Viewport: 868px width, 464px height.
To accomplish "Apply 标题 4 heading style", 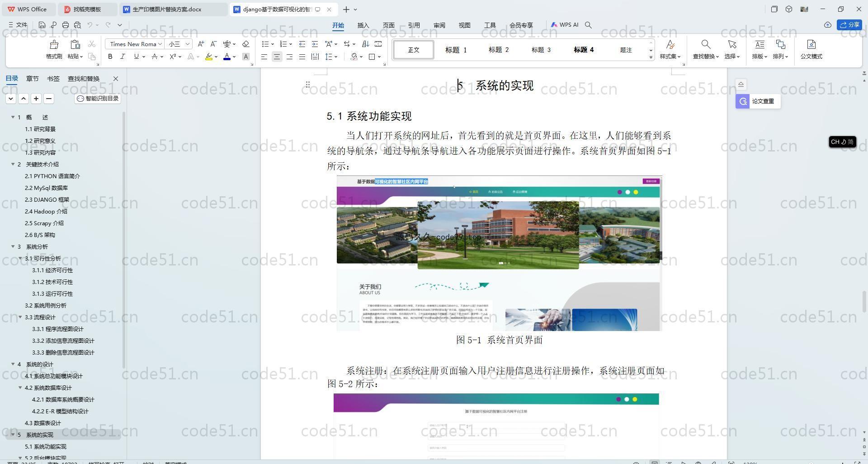I will tap(583, 50).
